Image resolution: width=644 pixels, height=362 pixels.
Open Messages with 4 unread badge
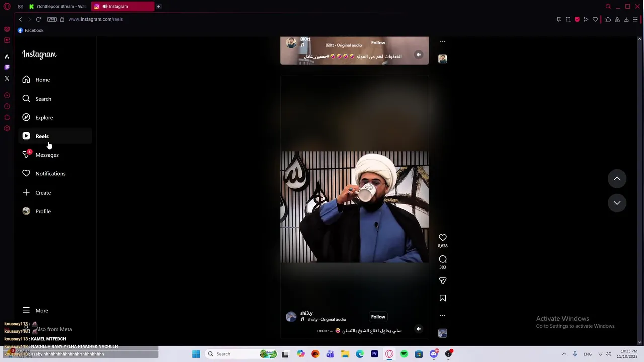tap(55, 155)
